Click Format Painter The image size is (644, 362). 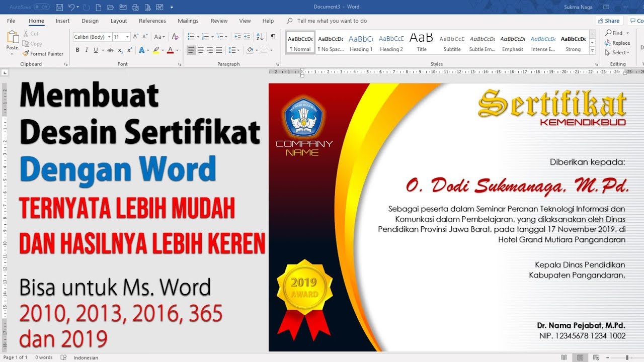pos(43,54)
